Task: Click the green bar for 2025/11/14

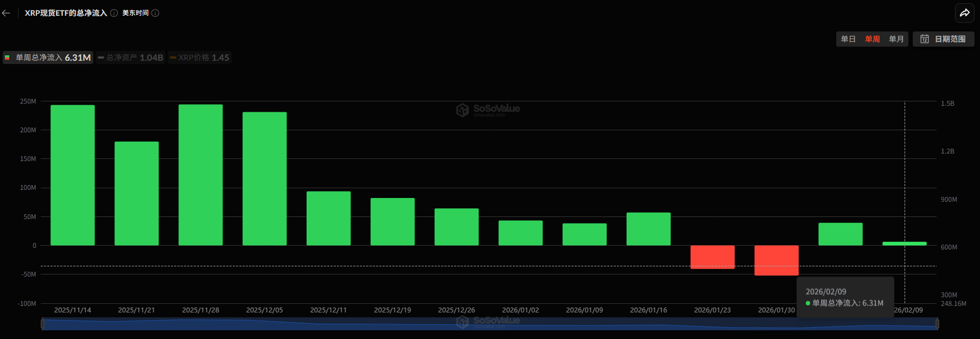Action: coord(73,175)
